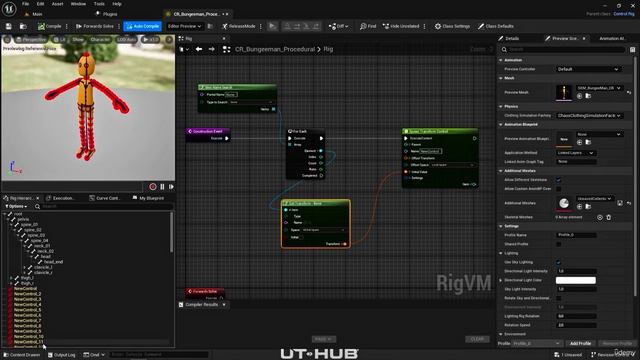
Task: Click the details settings grid icon
Action: [632, 49]
